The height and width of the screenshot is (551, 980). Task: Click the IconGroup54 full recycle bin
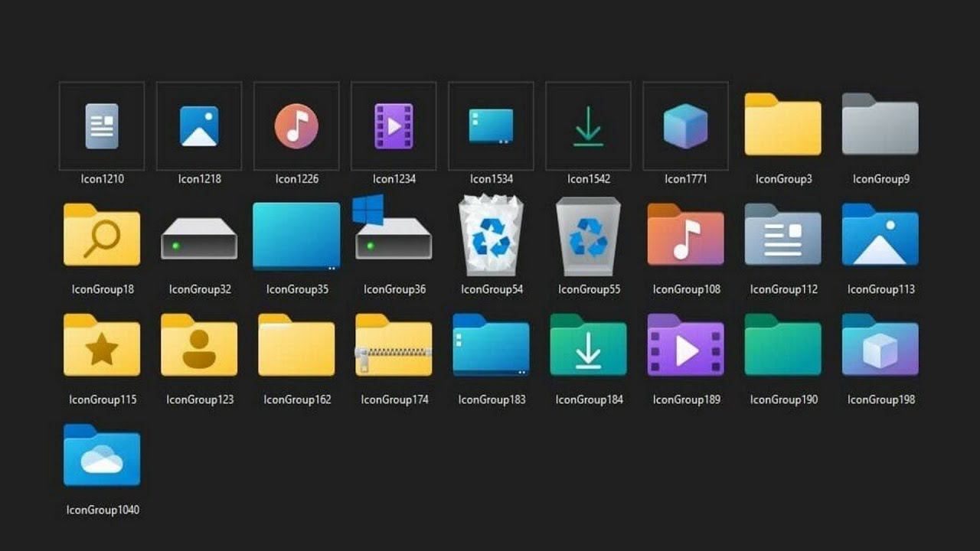[491, 235]
